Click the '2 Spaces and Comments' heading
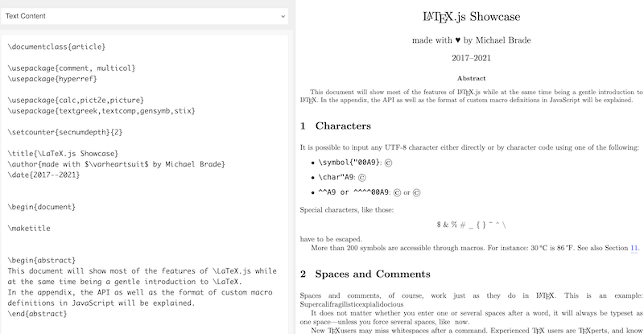 click(x=365, y=274)
